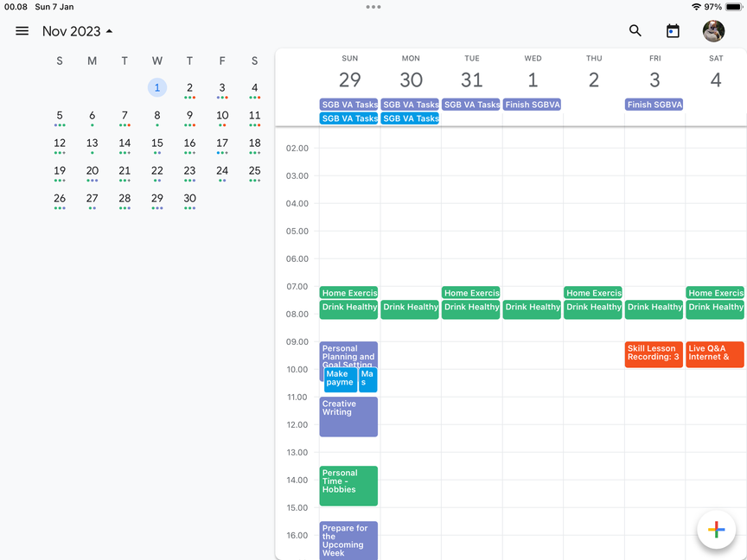Select highlighted date 1 in mini calendar
This screenshot has width=747, height=560.
click(157, 87)
